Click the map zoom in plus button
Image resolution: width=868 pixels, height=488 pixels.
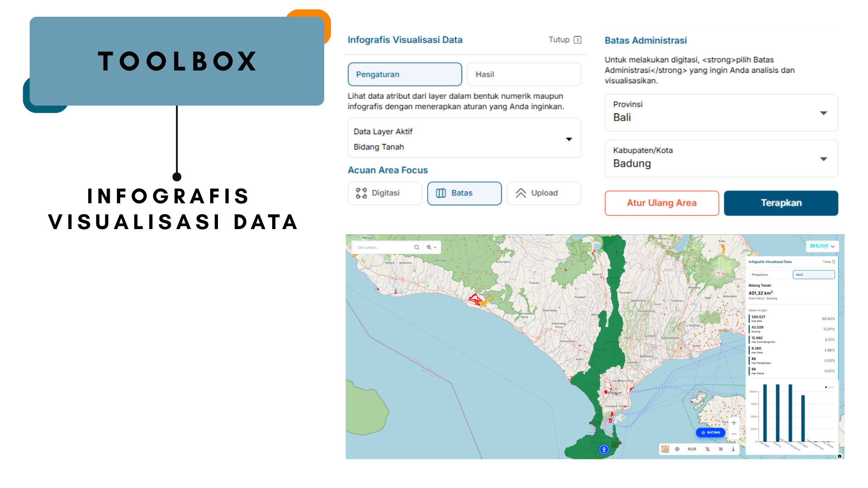coord(734,423)
